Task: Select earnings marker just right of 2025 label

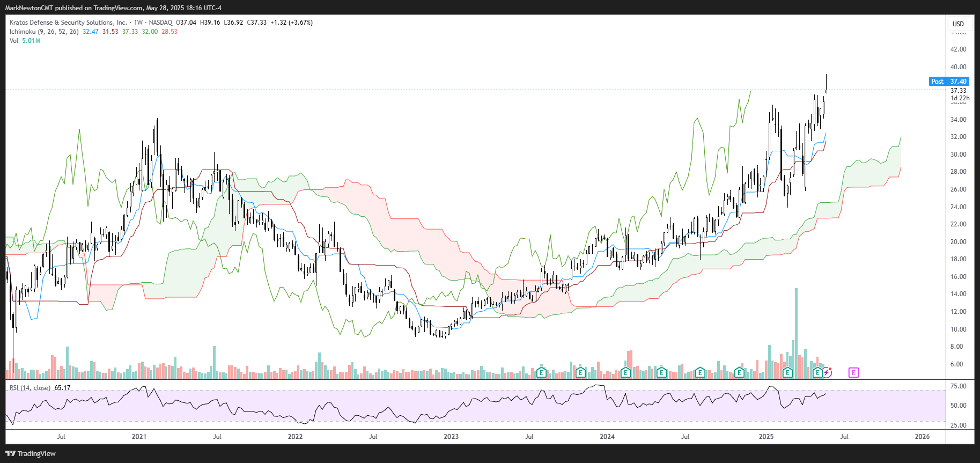Action: coord(787,372)
